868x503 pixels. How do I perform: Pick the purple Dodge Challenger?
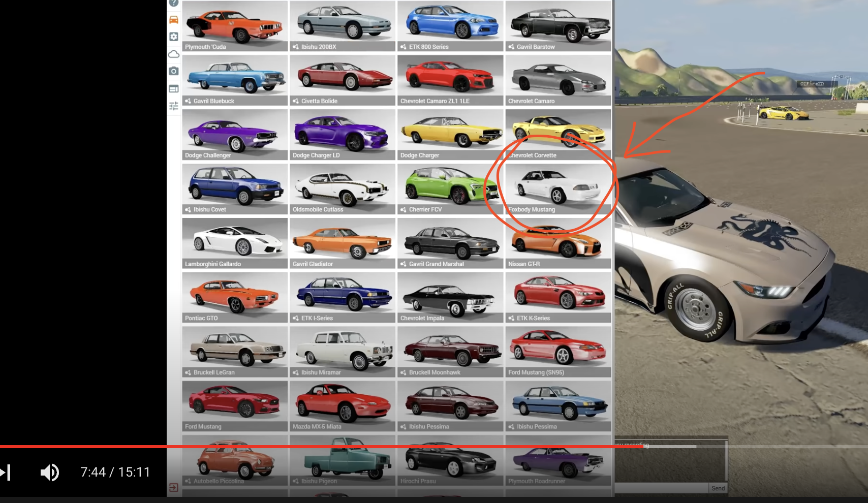point(235,135)
